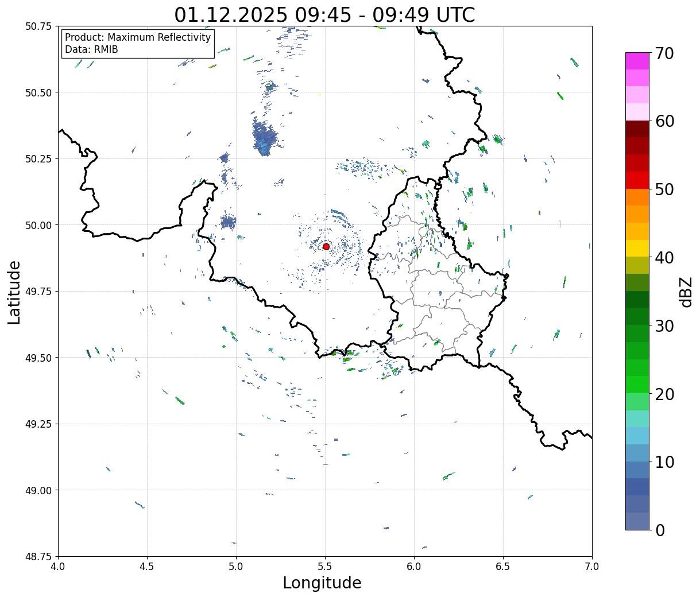Viewport: 700px width, 597px height.
Task: Click the 'Longitude' axis label
Action: [322, 583]
